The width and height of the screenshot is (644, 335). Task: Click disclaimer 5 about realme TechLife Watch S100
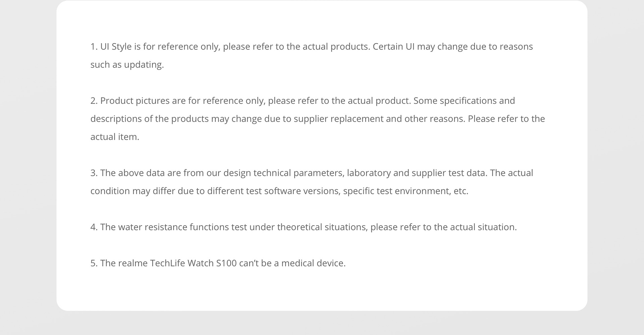[x=218, y=264]
